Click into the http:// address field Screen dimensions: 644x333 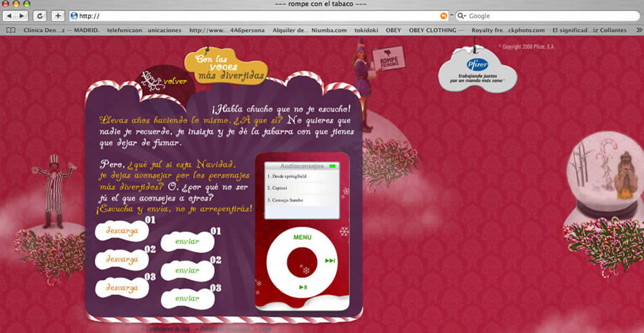coord(259,16)
